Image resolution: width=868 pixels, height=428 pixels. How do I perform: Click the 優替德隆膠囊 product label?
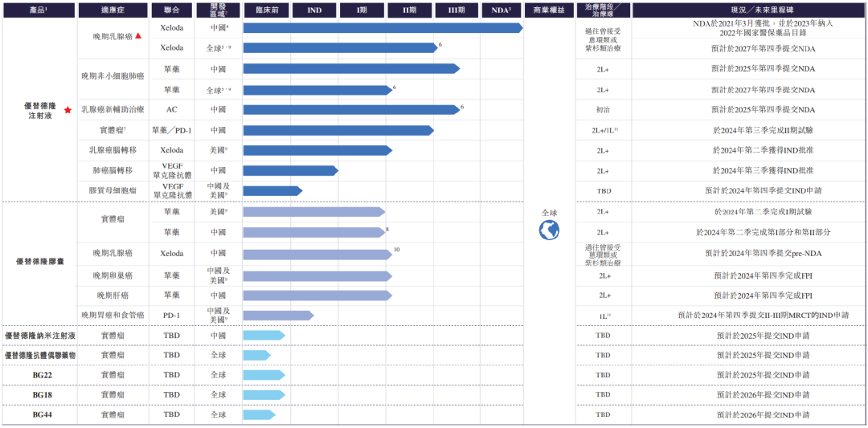[x=39, y=261]
